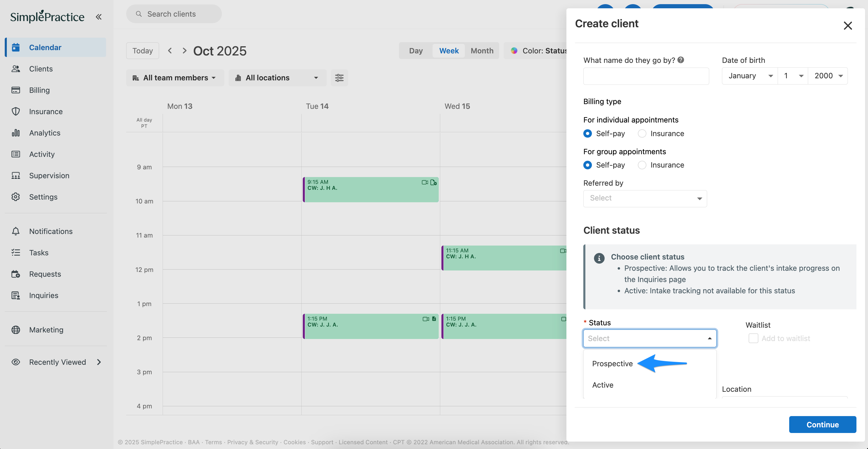Open the Support footer link
The height and width of the screenshot is (449, 868).
[x=322, y=442]
